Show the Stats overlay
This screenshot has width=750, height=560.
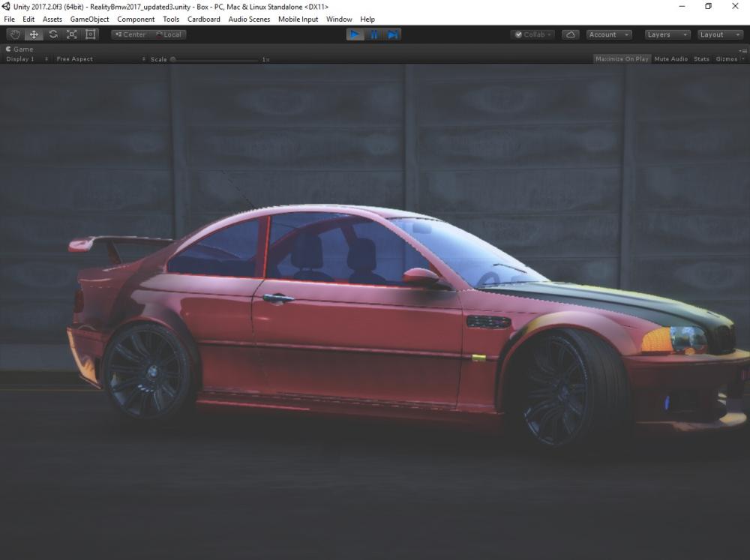[x=701, y=58]
